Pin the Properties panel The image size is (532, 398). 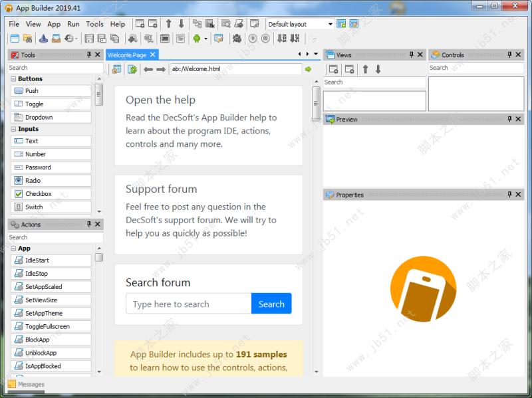[509, 195]
